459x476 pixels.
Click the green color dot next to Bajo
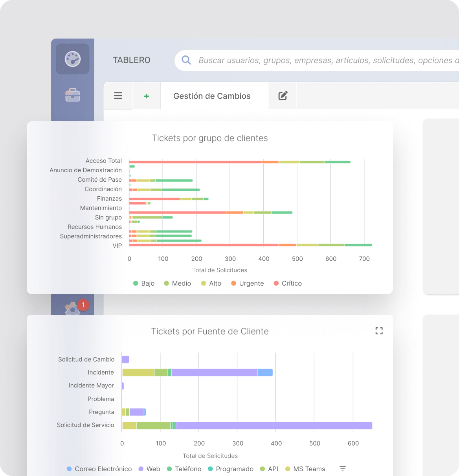(135, 283)
